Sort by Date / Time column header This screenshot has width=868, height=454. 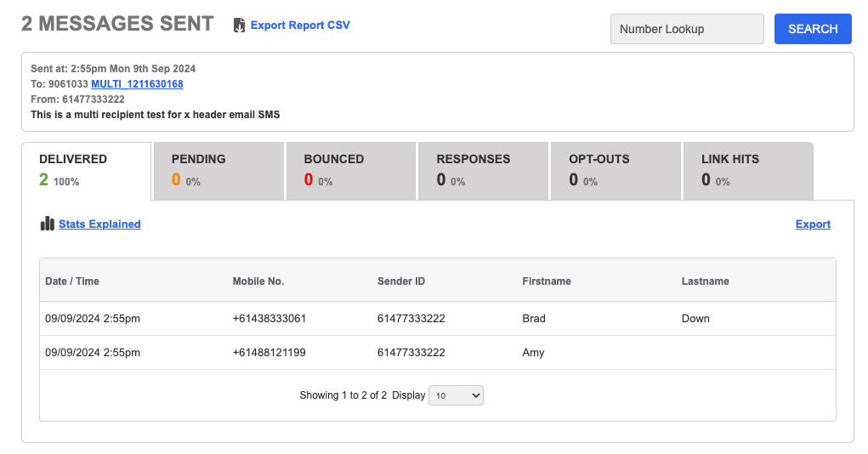tap(72, 281)
